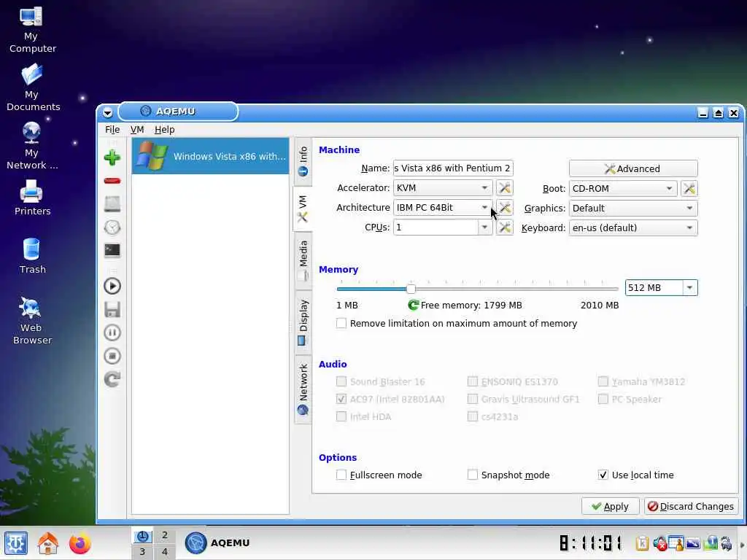Open architecture settings wrench icon
Viewport: 747px width, 560px height.
[505, 208]
